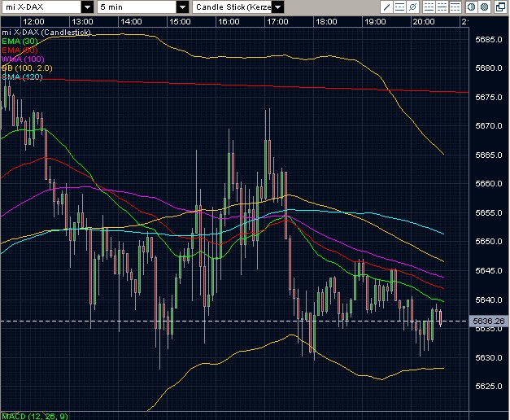Click the 17:00 time axis label
Screen dimensions: 510x420
click(277, 21)
